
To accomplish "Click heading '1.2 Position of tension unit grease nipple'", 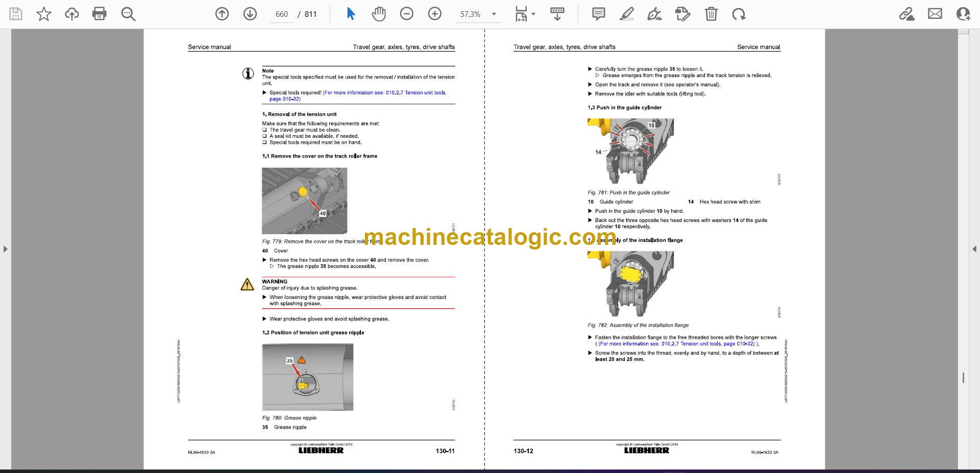I will pyautogui.click(x=313, y=333).
